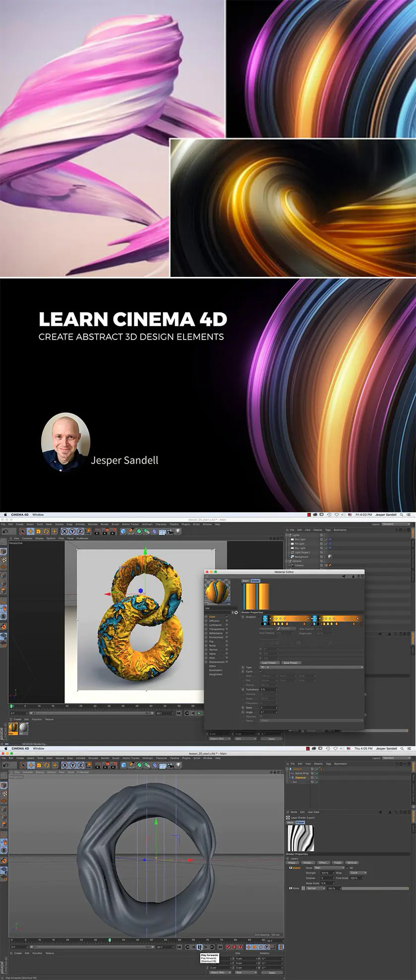Open the blend mode dropdown showing Normal on the Noise layer

tap(316, 888)
